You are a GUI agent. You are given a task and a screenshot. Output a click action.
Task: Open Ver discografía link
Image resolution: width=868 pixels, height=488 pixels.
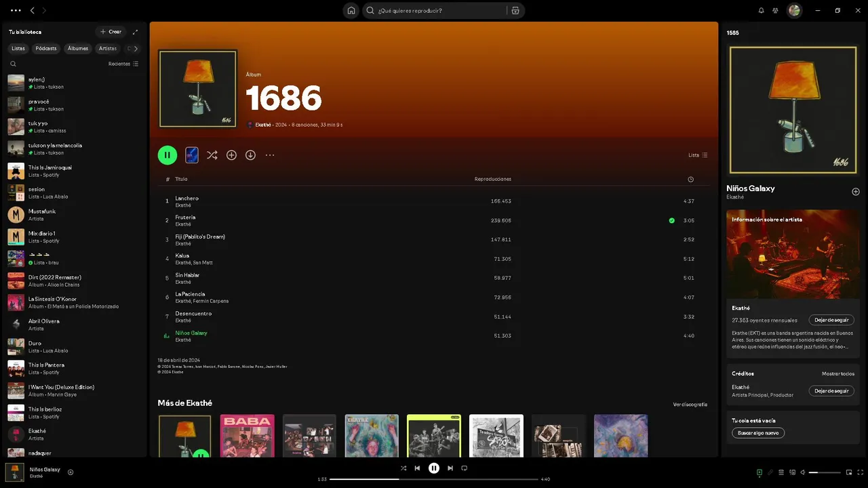tap(690, 405)
